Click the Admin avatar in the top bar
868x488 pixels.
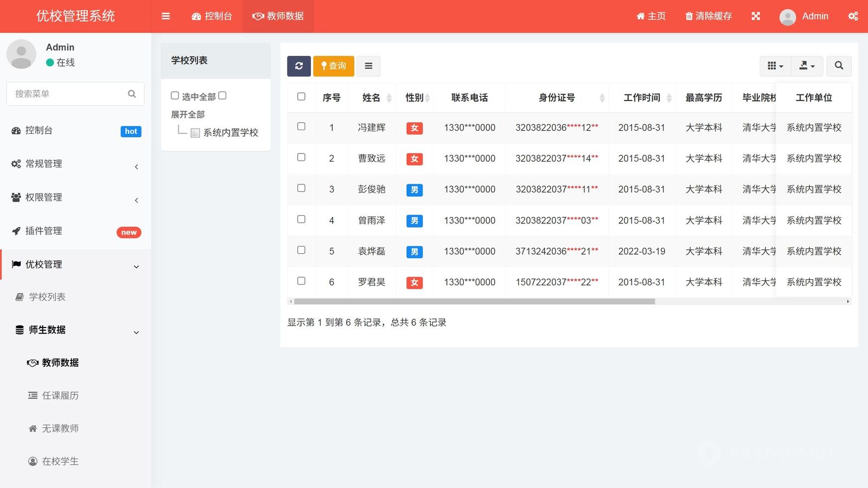787,17
